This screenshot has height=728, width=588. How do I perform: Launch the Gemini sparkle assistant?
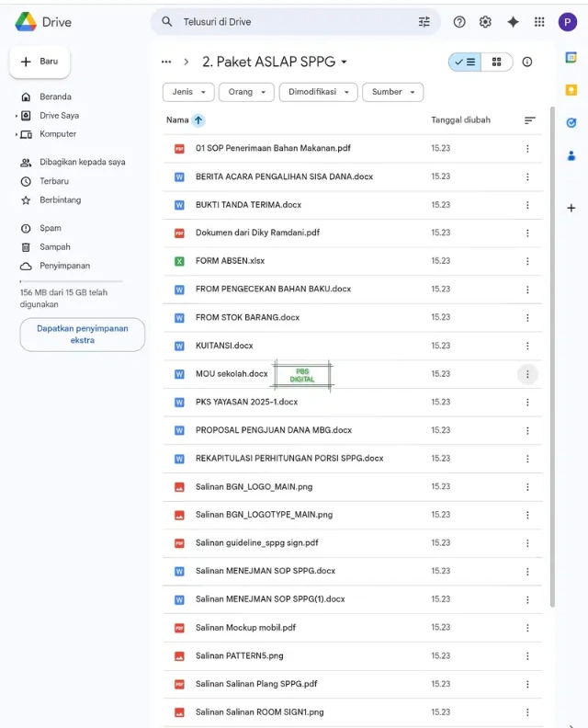pos(513,22)
